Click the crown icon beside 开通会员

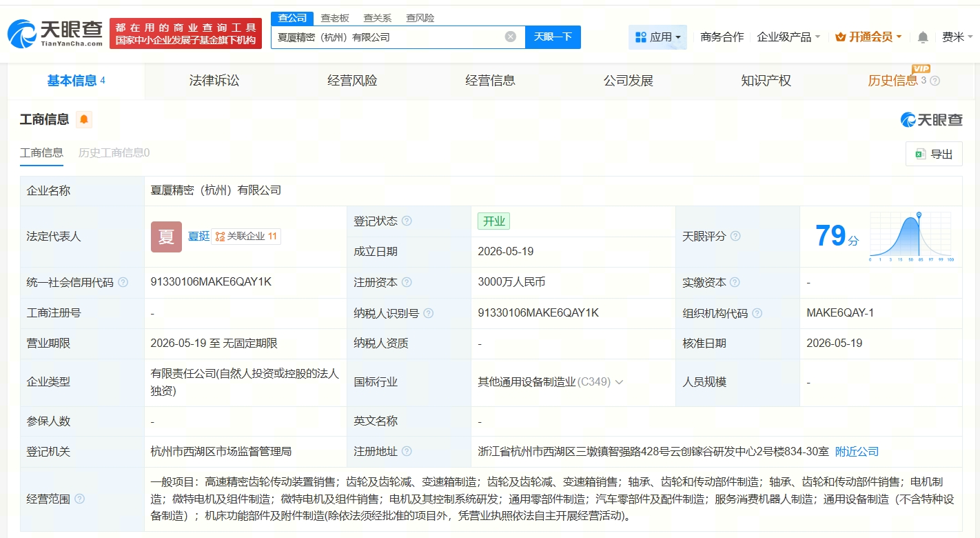click(840, 37)
